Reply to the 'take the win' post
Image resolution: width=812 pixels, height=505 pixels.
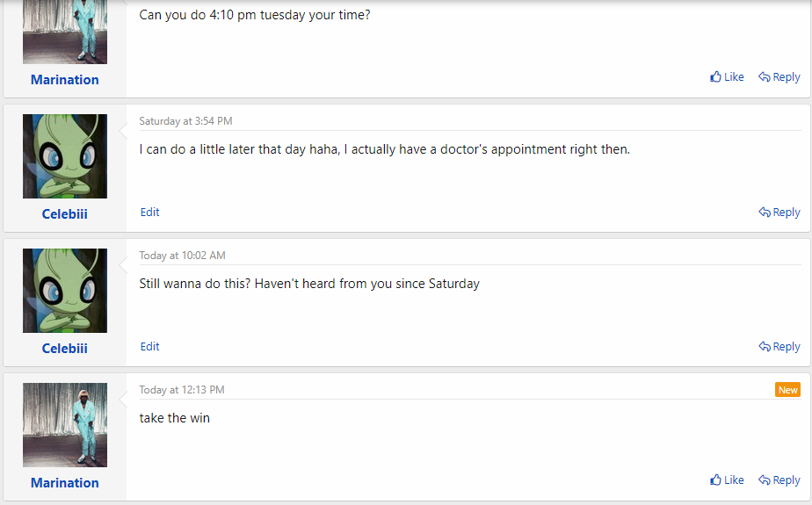(x=779, y=480)
